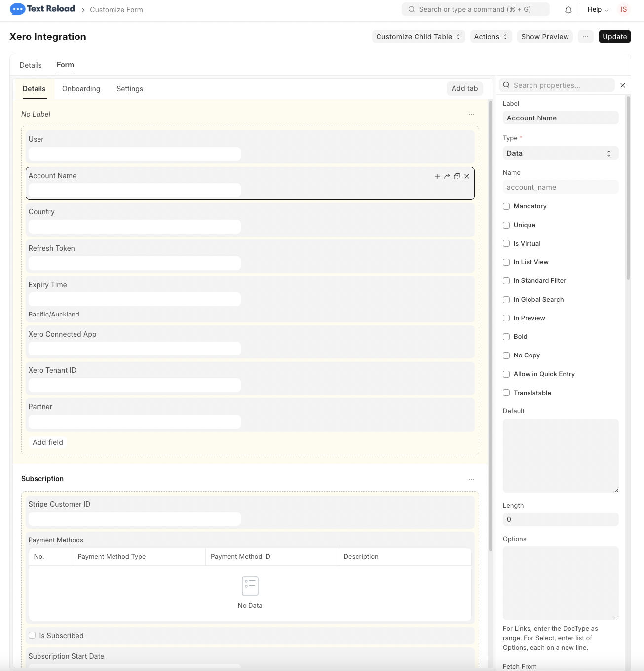Click the plus icon on Account Name field
The image size is (644, 671).
click(437, 176)
